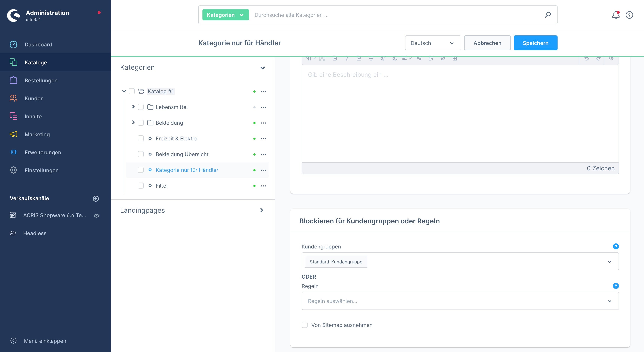Open the Regeln auswählen dropdown

pos(460,301)
